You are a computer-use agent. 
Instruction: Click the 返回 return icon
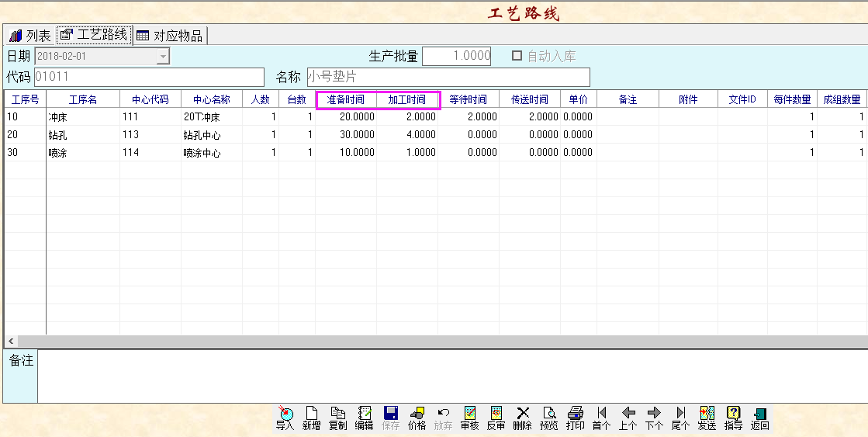coord(759,418)
